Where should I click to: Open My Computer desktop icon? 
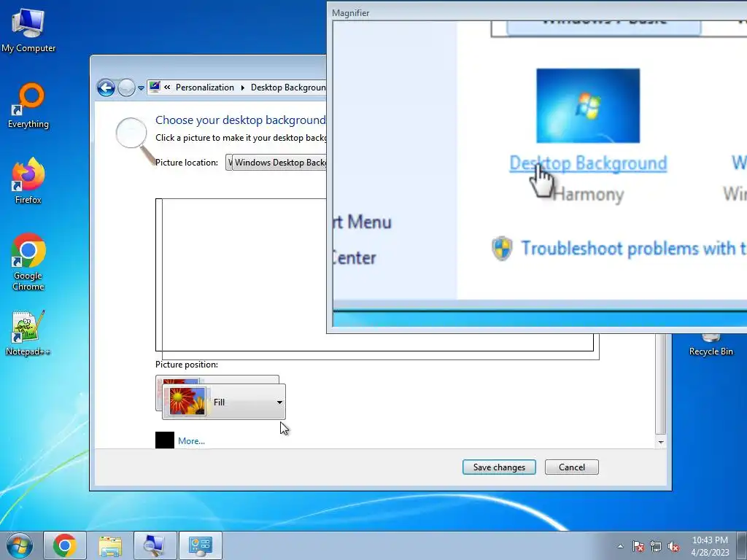click(28, 30)
